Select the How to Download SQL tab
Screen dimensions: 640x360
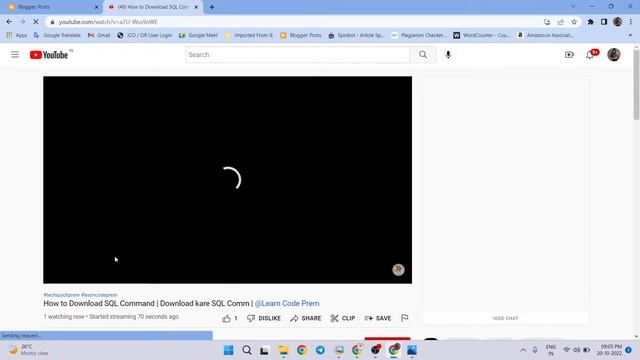point(153,7)
